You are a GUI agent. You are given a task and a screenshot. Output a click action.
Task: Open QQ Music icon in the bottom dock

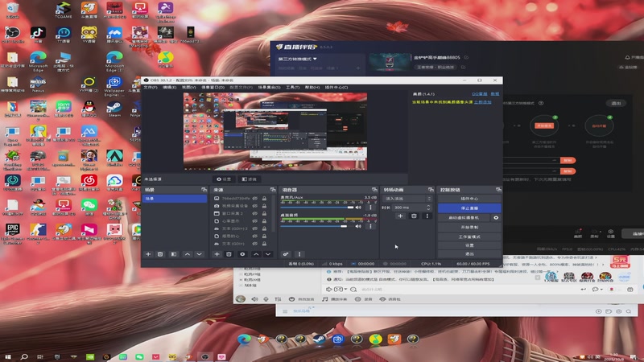pos(375,339)
